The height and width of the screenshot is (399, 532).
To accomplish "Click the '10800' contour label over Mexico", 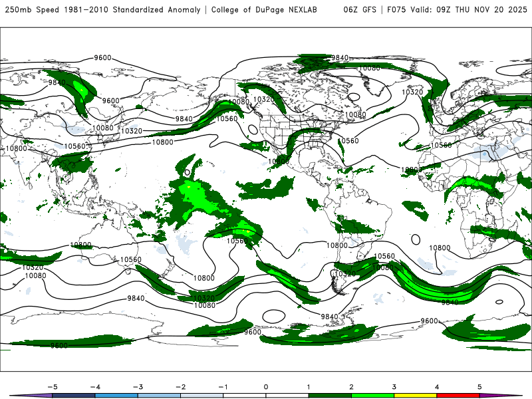I will [x=279, y=161].
